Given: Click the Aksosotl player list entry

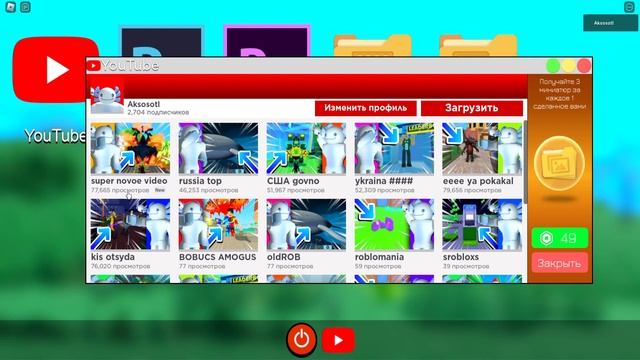Looking at the screenshot, I should [610, 23].
